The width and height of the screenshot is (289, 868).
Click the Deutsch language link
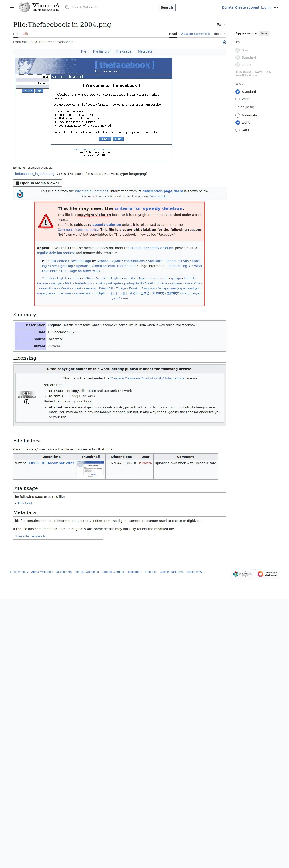coord(102,279)
